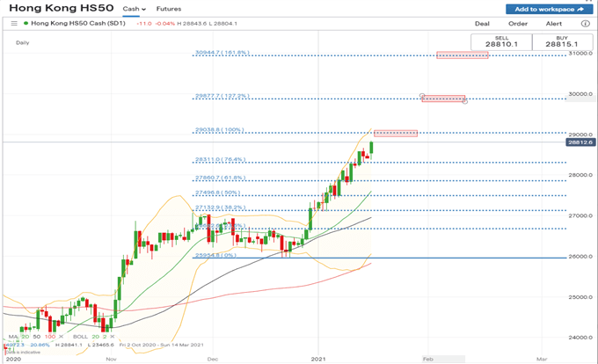Image resolution: width=598 pixels, height=364 pixels.
Task: Click the 25954.8 (0%) Fibonacci label
Action: coord(215,255)
